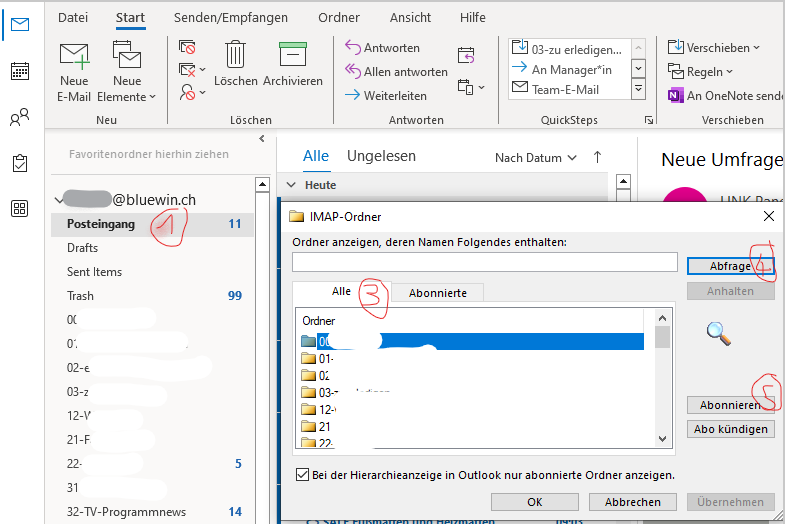Screen dimensions: 785x524
Task: Collapse the Heute group header
Action: pos(292,185)
